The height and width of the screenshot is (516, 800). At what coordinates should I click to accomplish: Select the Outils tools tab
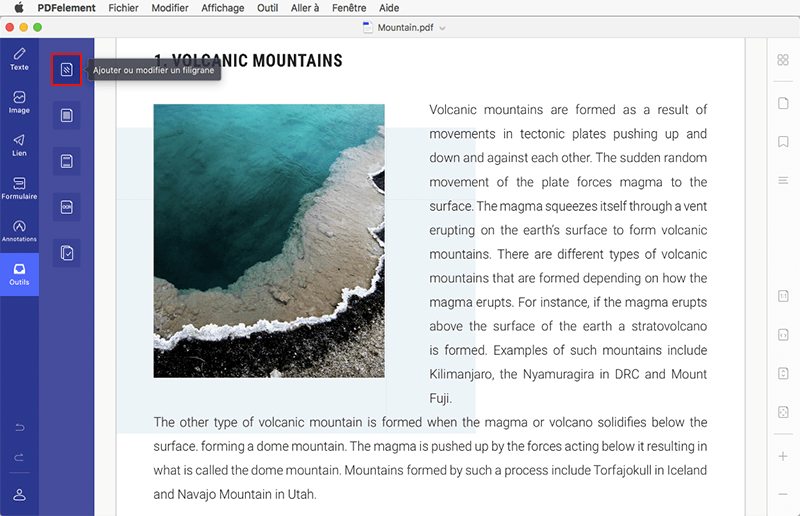pos(19,274)
